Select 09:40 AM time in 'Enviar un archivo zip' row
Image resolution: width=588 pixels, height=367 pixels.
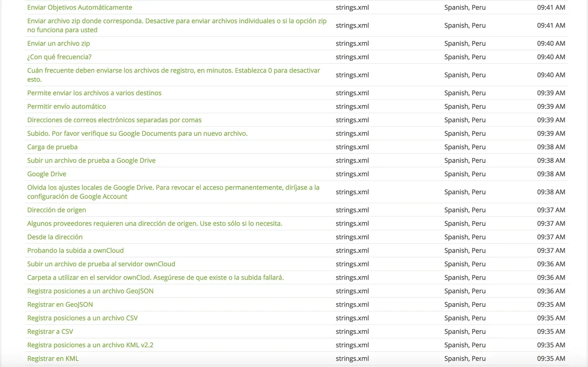tap(551, 43)
